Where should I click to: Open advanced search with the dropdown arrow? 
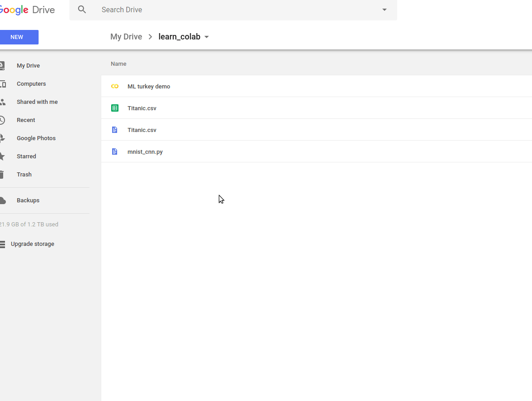pyautogui.click(x=384, y=10)
